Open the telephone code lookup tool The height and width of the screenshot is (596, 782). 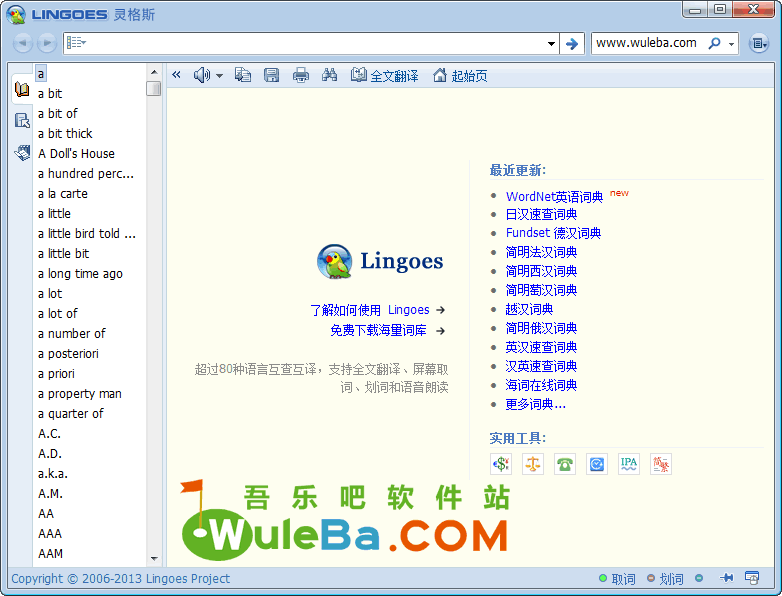[565, 464]
